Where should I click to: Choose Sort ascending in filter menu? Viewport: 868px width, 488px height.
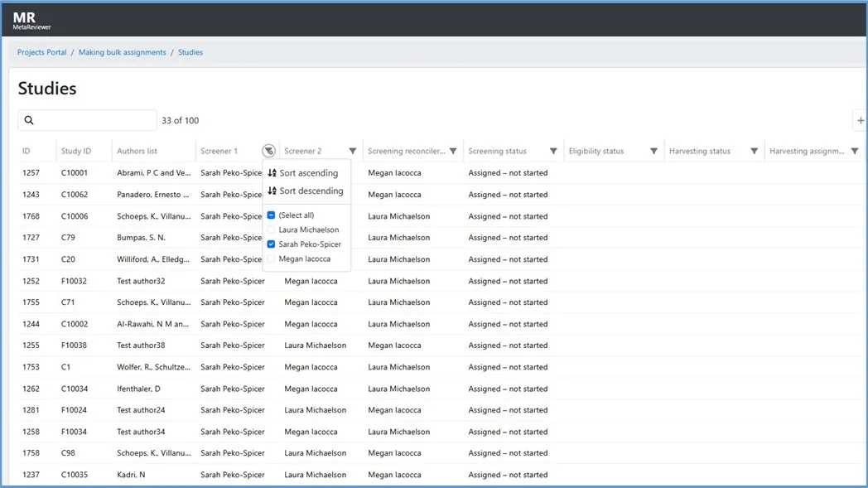(303, 173)
